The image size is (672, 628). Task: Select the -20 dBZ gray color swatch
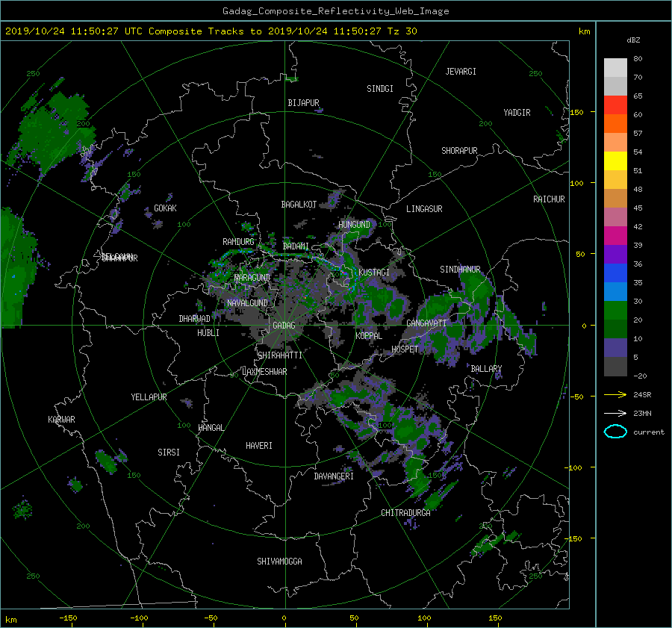615,367
